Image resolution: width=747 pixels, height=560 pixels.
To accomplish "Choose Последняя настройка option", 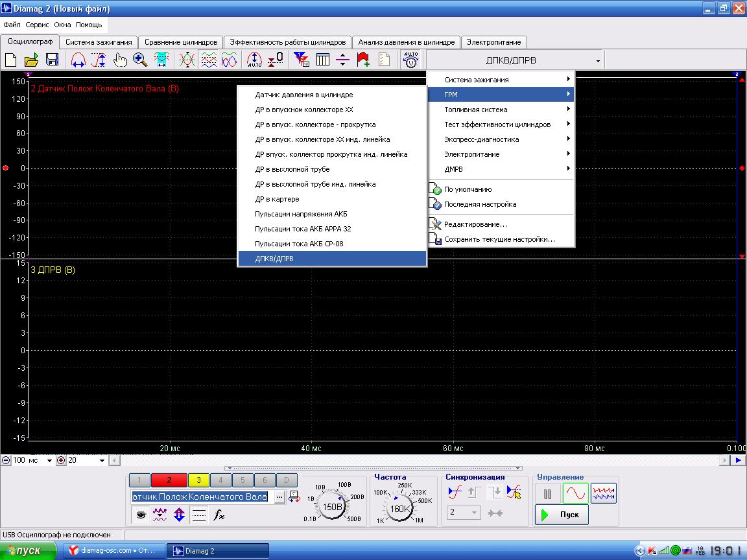I will [501, 204].
